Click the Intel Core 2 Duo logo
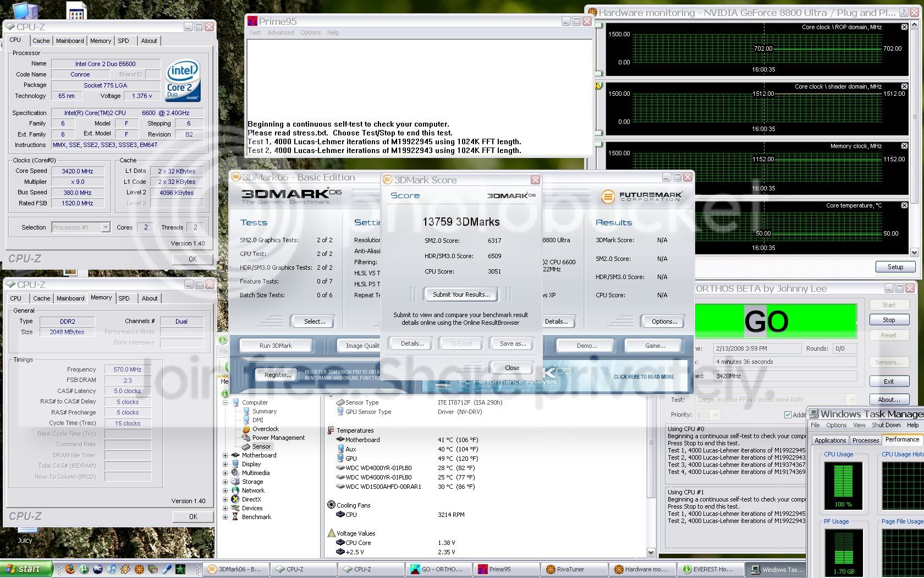The image size is (924, 578). [183, 81]
